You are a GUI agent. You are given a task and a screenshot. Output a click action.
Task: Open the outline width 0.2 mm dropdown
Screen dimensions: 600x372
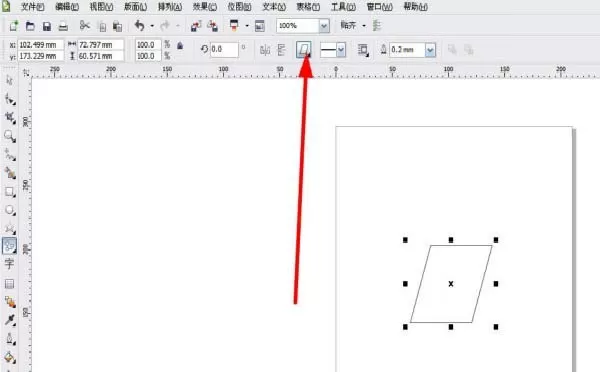(x=430, y=50)
